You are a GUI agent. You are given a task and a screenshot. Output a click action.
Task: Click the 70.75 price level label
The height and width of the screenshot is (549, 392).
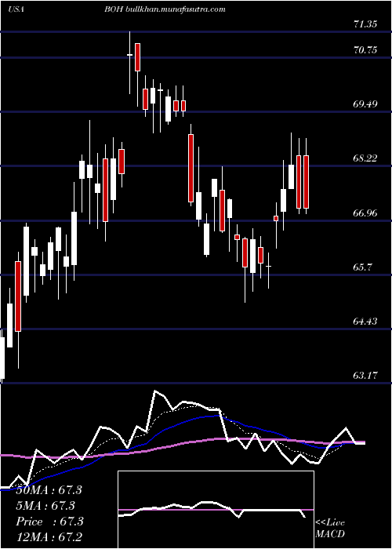pyautogui.click(x=365, y=50)
